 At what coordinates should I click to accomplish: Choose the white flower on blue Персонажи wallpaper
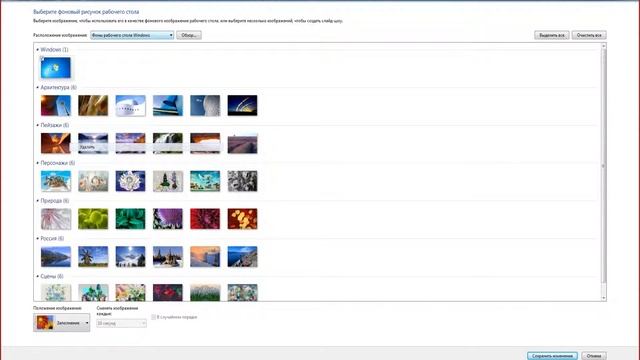(131, 181)
